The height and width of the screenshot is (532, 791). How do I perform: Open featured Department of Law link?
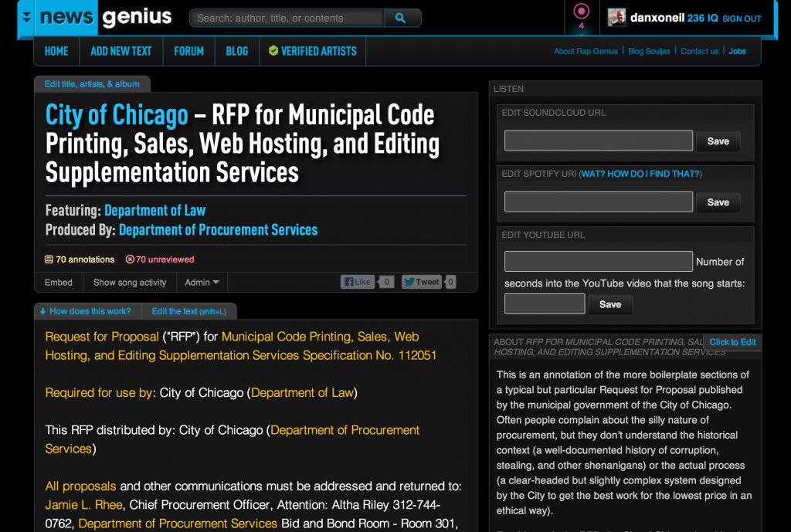point(154,210)
